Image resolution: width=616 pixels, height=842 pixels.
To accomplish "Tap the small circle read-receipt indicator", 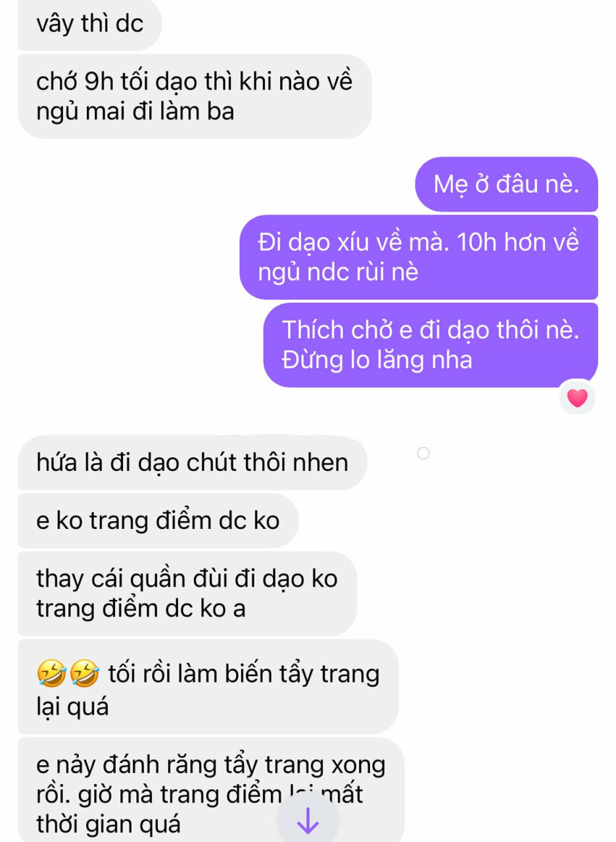I will click(x=423, y=453).
